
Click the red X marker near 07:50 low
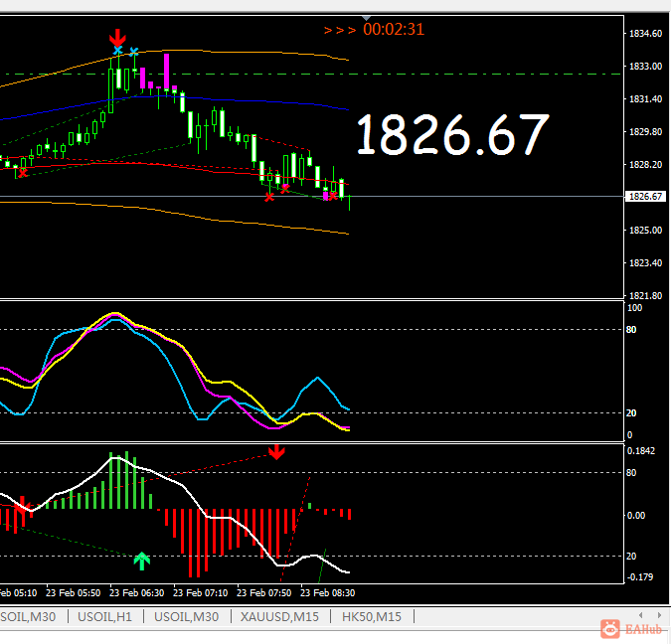click(x=268, y=197)
